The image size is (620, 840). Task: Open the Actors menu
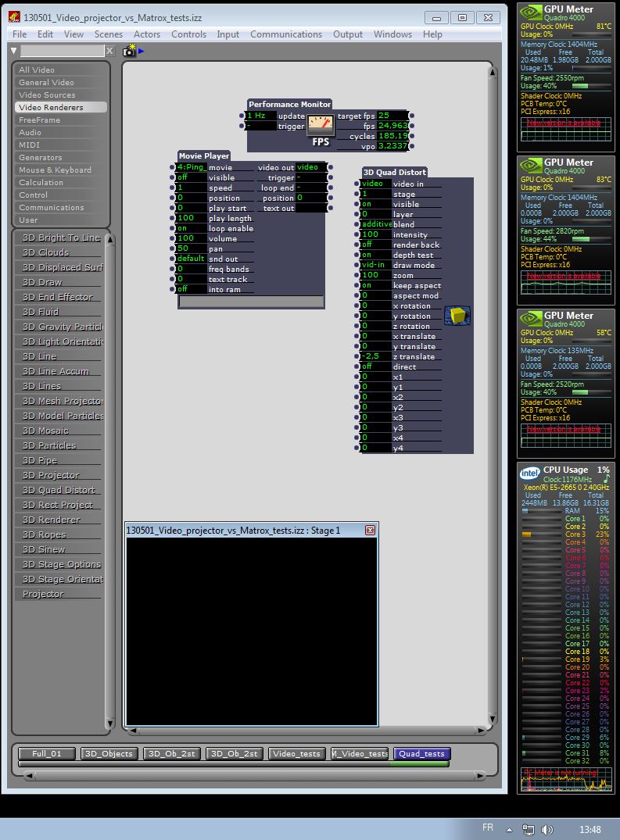[x=147, y=34]
